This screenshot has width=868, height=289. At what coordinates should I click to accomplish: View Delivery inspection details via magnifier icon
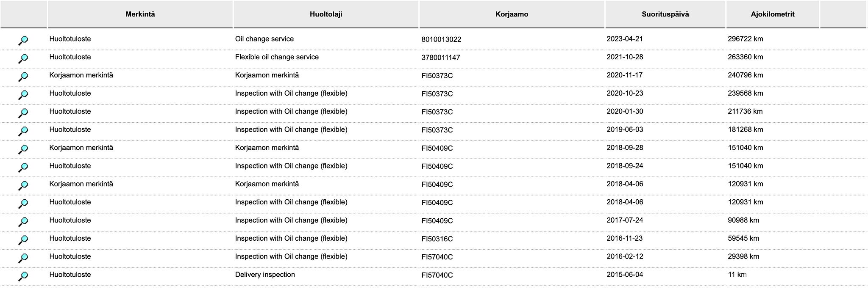point(23,276)
